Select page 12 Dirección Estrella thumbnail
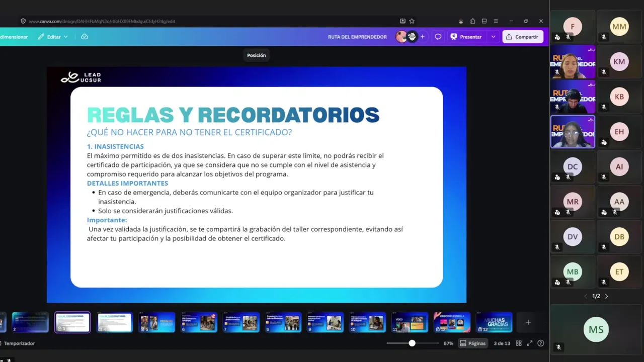 click(x=452, y=322)
